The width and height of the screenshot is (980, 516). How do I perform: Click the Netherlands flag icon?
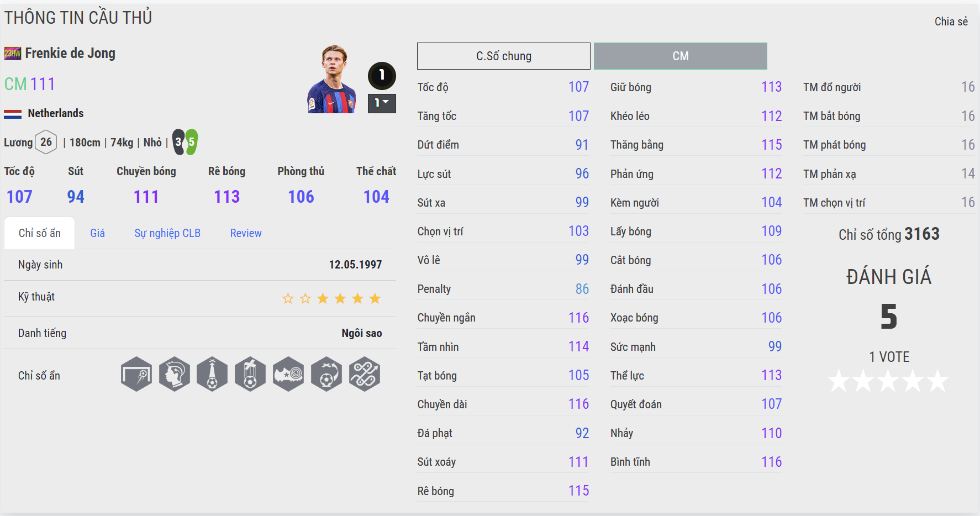click(x=13, y=114)
